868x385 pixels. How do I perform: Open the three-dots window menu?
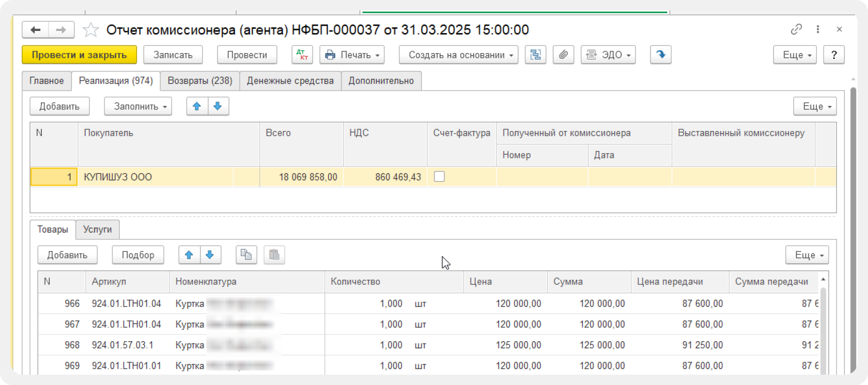pos(818,29)
